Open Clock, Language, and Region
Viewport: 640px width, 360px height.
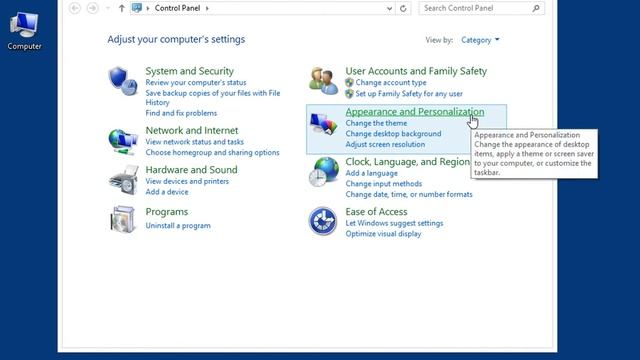pos(407,162)
